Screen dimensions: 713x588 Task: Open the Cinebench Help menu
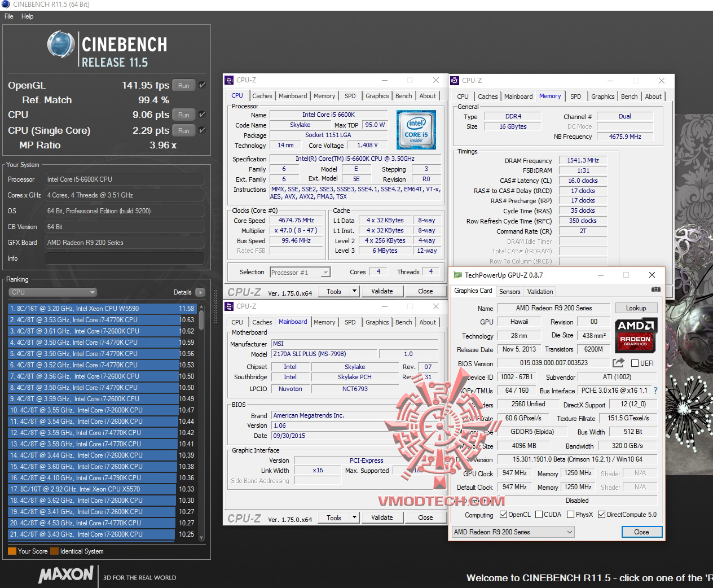[27, 16]
